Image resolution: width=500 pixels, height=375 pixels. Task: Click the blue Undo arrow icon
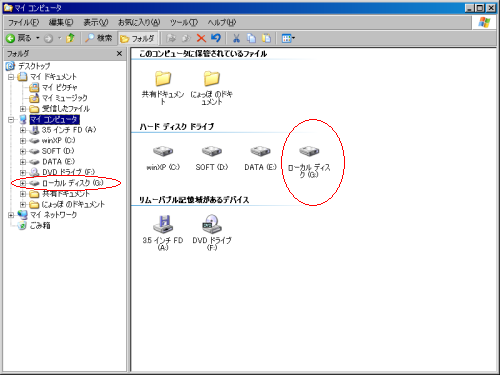click(x=216, y=38)
